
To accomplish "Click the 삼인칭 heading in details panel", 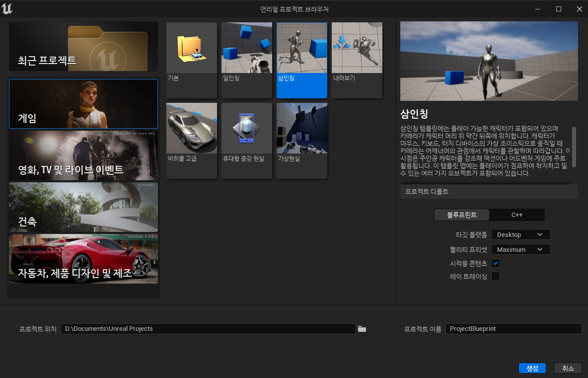I will click(x=414, y=114).
